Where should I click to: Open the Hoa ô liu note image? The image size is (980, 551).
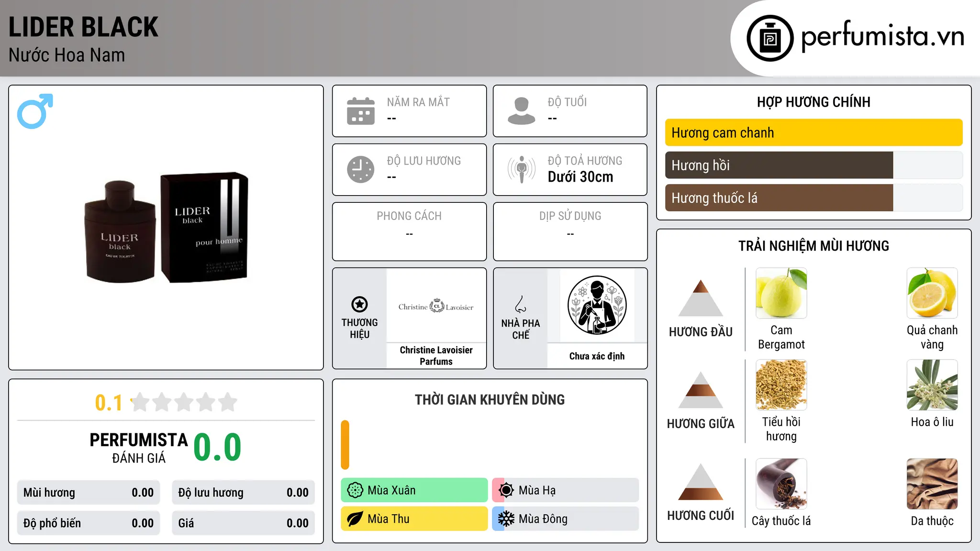(x=932, y=385)
